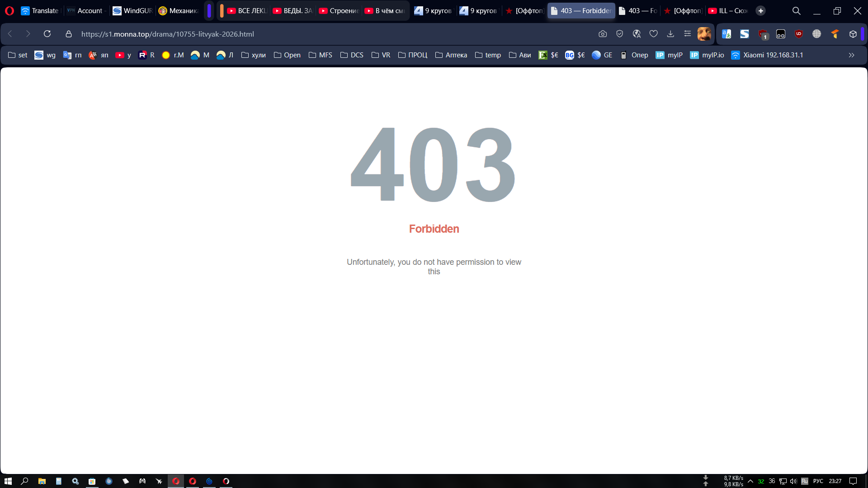Open the Opera main menu logo
868x488 pixels.
[9, 11]
